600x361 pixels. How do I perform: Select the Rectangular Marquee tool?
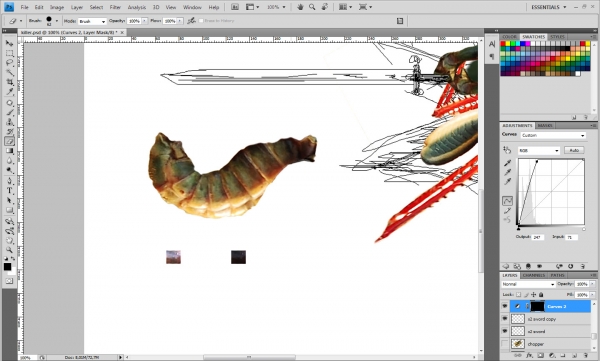point(9,53)
